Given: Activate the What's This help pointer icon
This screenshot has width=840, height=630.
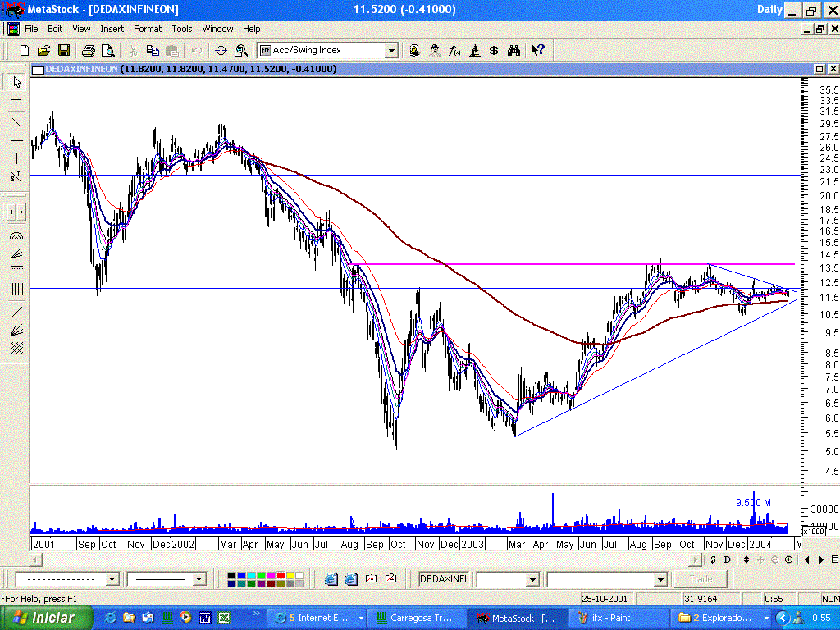Looking at the screenshot, I should coord(537,50).
